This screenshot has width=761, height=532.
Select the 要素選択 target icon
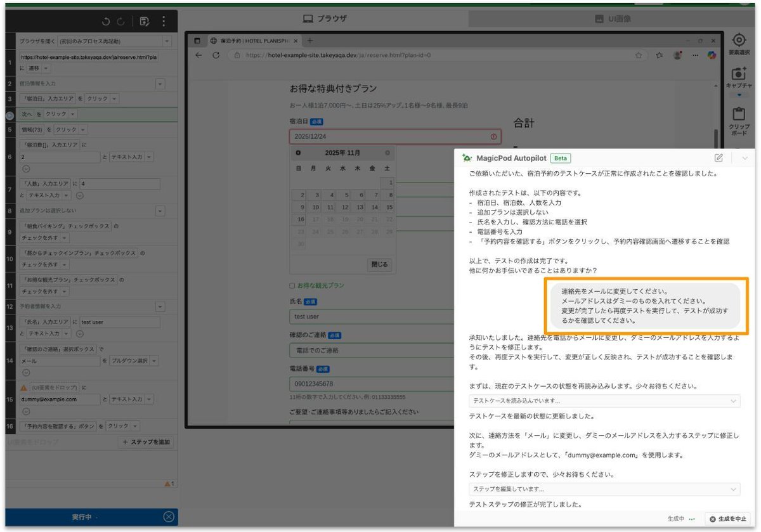click(x=739, y=41)
